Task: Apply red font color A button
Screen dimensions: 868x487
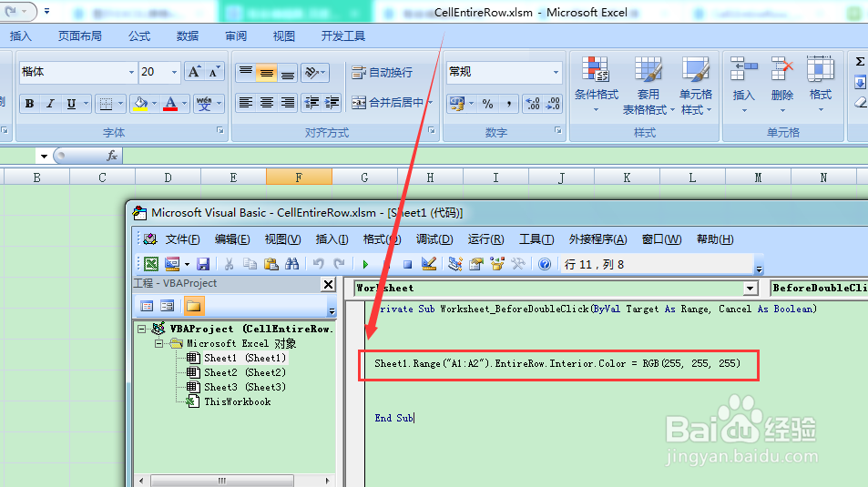Action: [170, 104]
